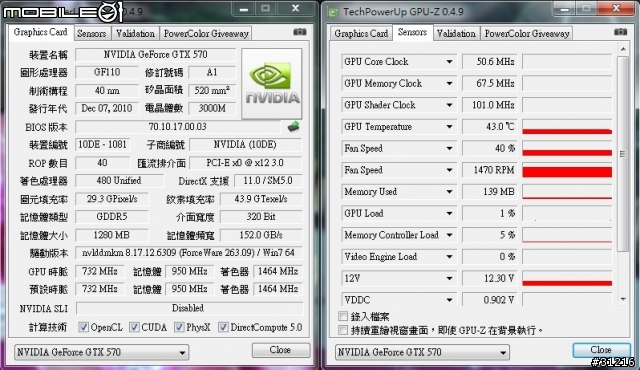This screenshot has height=370, width=640.
Task: Open the 12V sensor dropdown
Action: [x=449, y=278]
